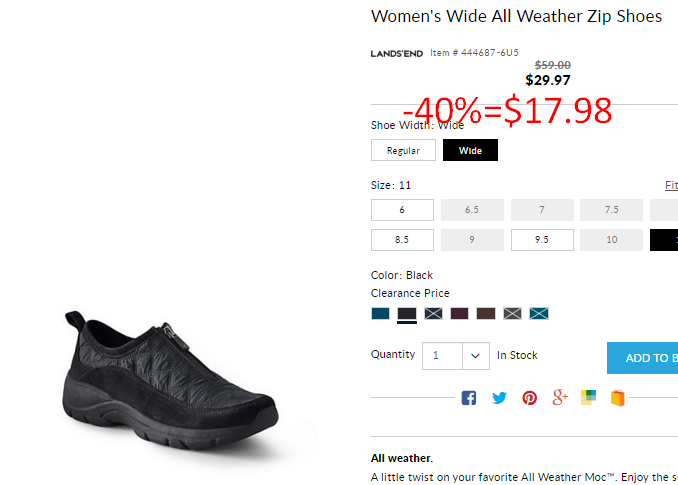This screenshot has width=678, height=485.
Task: Click the multicolored squares share icon
Action: click(588, 397)
